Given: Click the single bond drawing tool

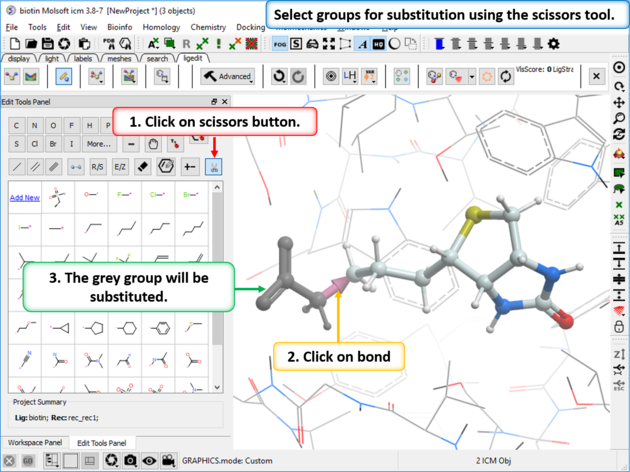Looking at the screenshot, I should pos(17,166).
